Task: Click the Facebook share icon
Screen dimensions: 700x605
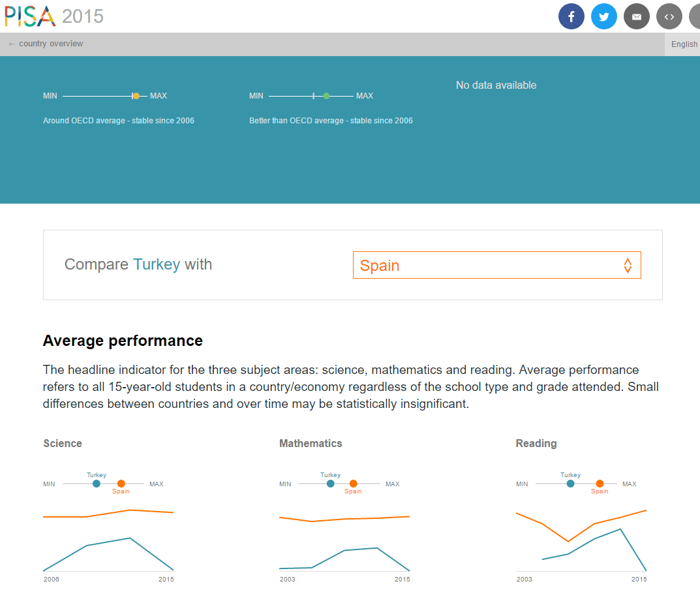Action: (571, 16)
